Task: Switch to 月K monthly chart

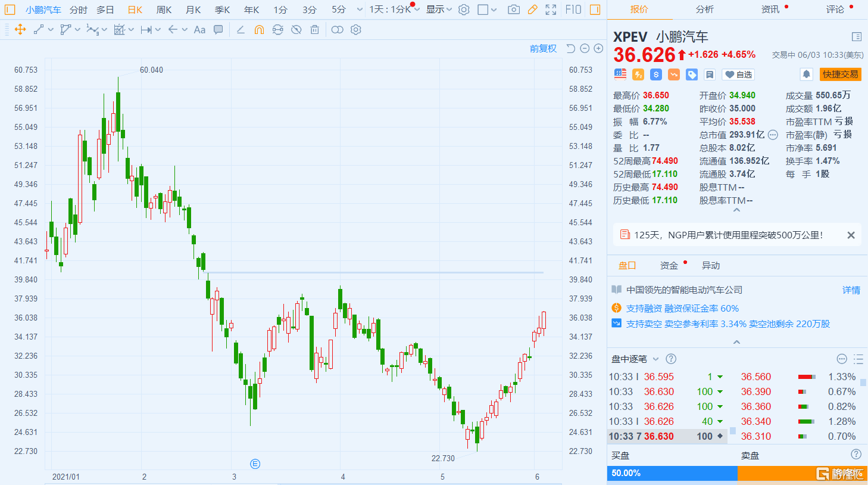Action: pos(193,10)
